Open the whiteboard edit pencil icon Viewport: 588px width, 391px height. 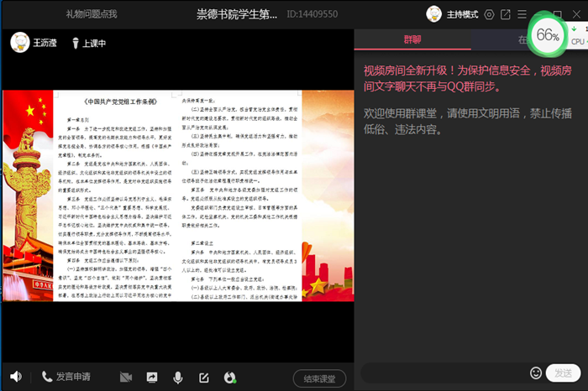(203, 378)
